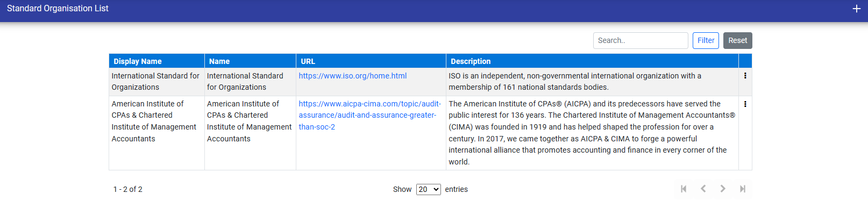Open the entries-per-page dropdown
Viewport: 868px width, 222px height.
point(428,189)
